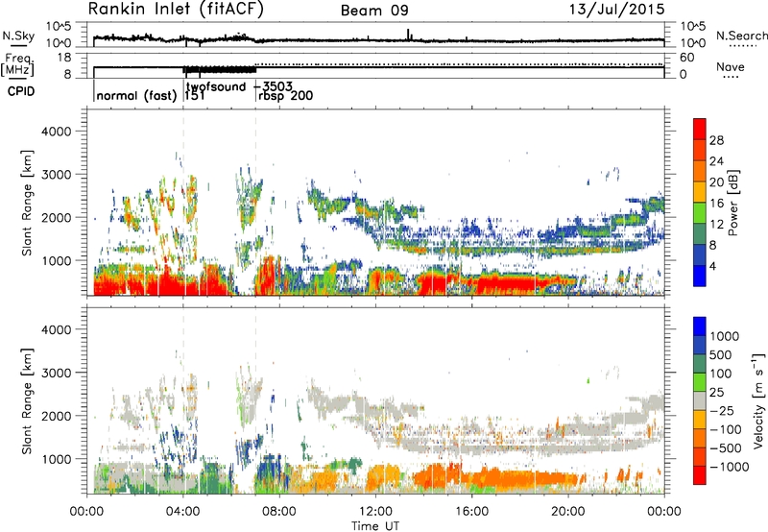
Task: Click the "-100" label on Velocity colorbar
Action: (x=725, y=429)
